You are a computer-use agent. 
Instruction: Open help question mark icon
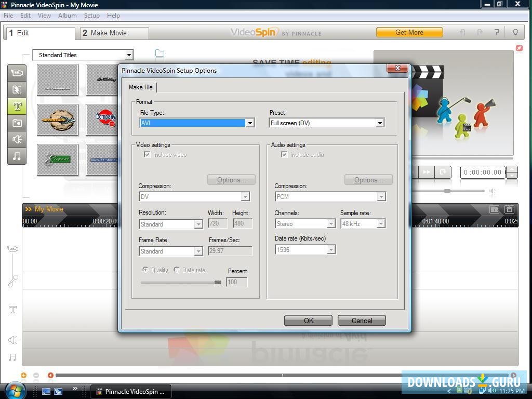pyautogui.click(x=497, y=33)
